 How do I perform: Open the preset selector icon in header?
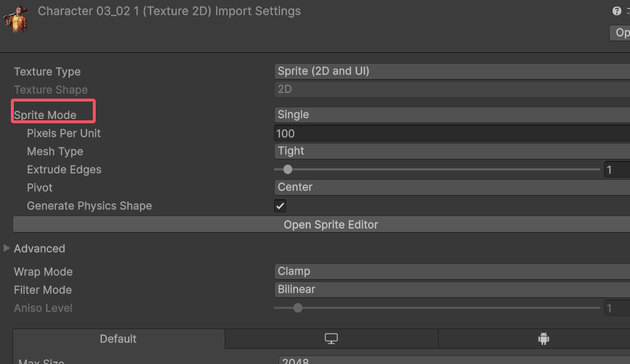(x=627, y=12)
